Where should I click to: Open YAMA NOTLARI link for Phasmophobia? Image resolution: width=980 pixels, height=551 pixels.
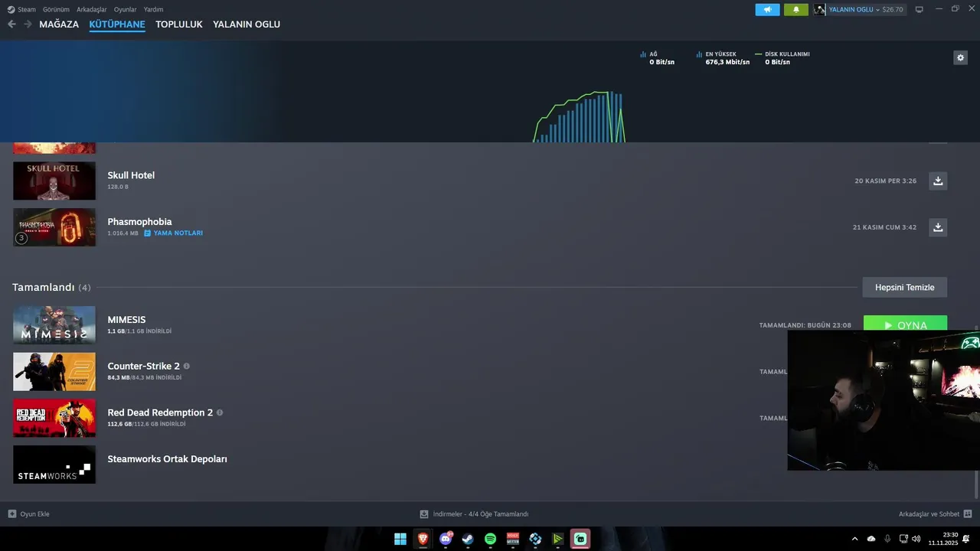[x=178, y=233]
